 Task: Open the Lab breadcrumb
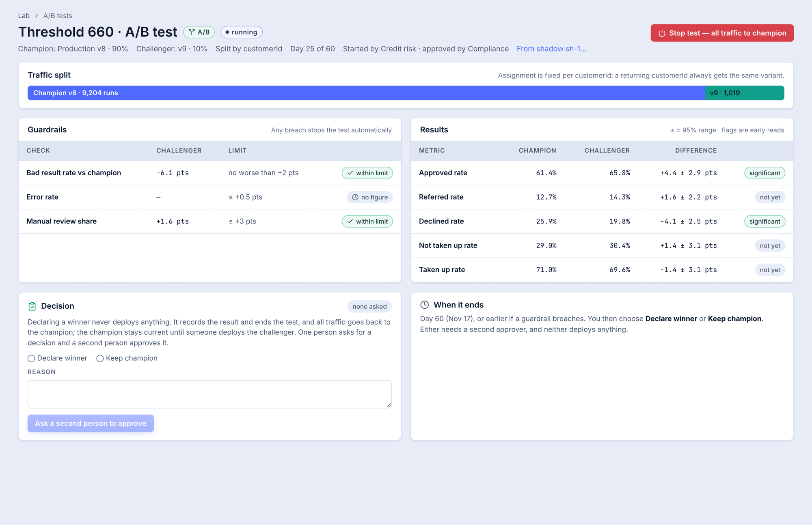coord(24,16)
